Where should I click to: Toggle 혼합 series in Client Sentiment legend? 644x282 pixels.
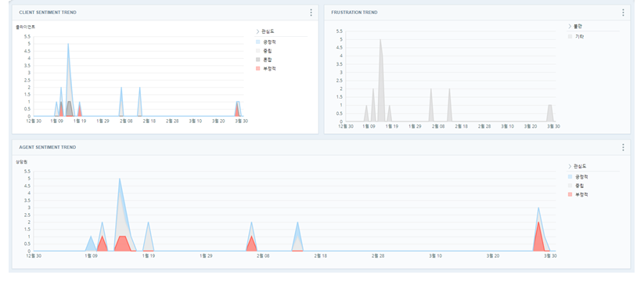point(264,60)
